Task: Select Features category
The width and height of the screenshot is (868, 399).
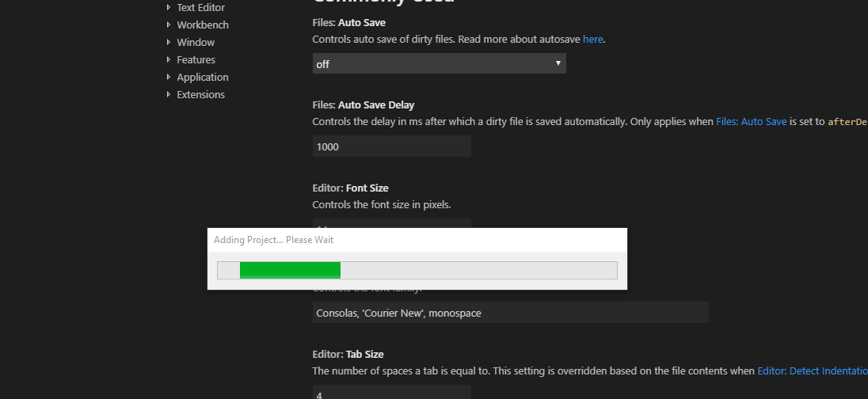Action: [x=196, y=59]
